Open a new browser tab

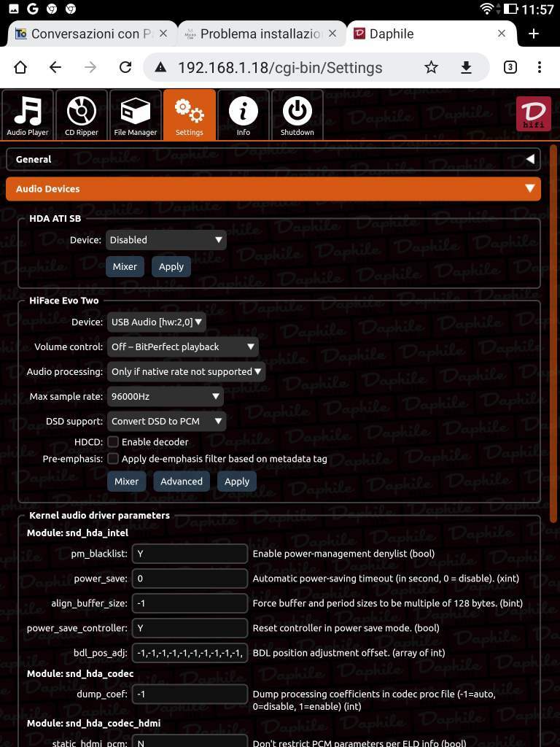(x=534, y=34)
